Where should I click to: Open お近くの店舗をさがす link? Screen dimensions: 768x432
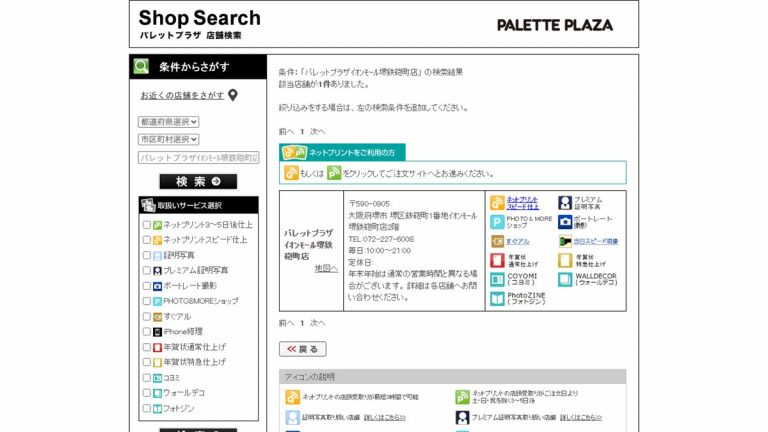click(182, 96)
